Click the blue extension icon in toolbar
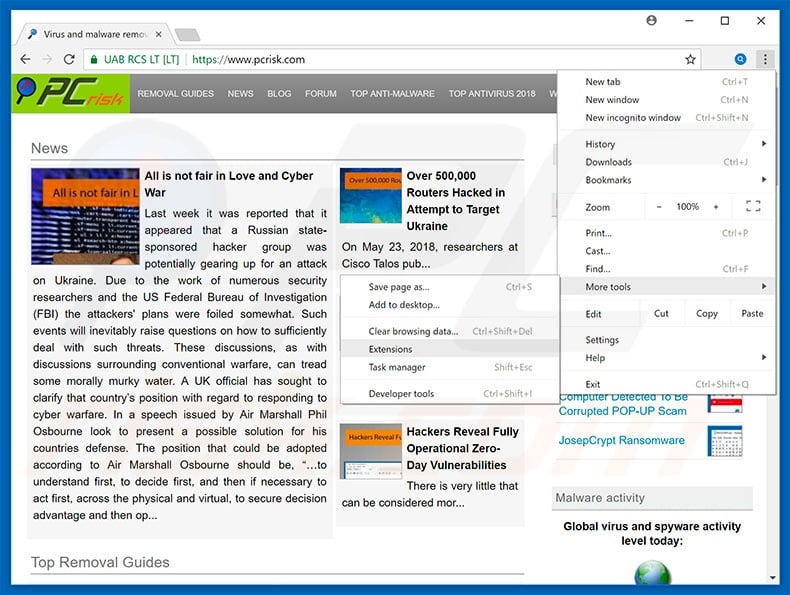Viewport: 790px width, 595px height. click(x=740, y=59)
